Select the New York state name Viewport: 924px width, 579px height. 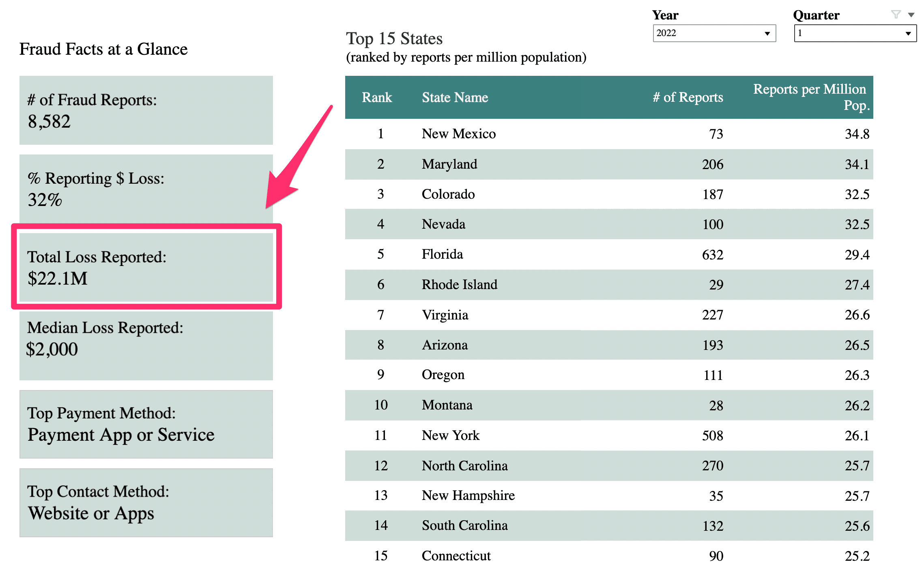[x=450, y=435]
